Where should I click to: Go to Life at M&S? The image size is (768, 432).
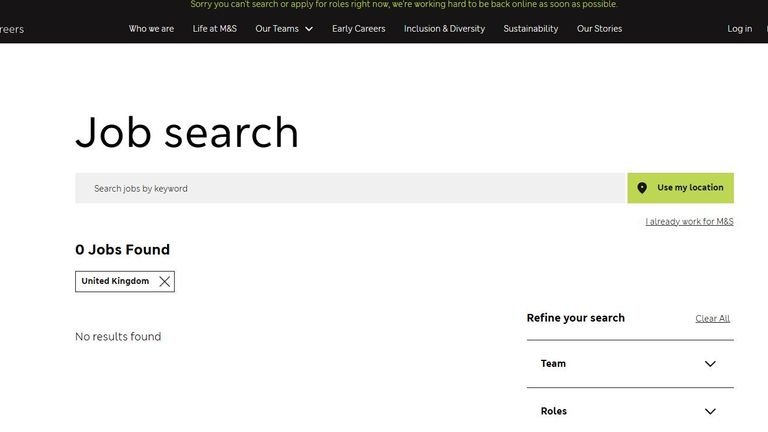[x=214, y=29]
